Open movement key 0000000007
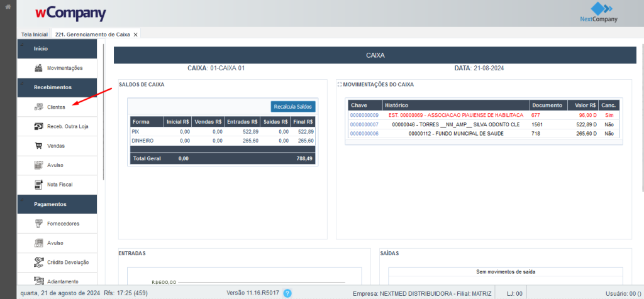Screen dimensions: 644x299 [364, 124]
